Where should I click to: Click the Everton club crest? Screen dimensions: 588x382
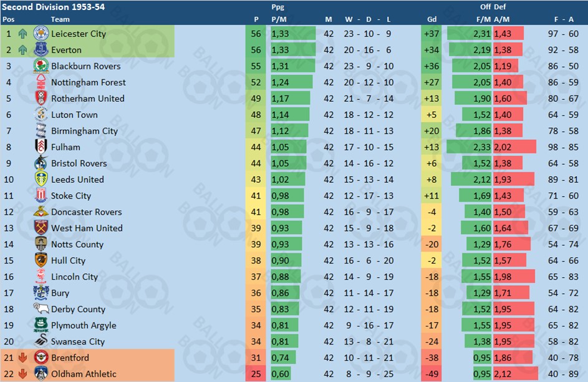(x=41, y=49)
